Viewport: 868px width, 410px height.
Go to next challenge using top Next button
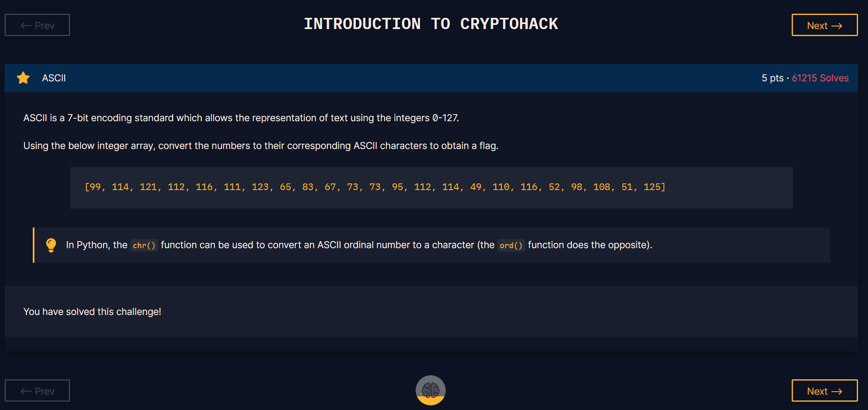coord(824,25)
